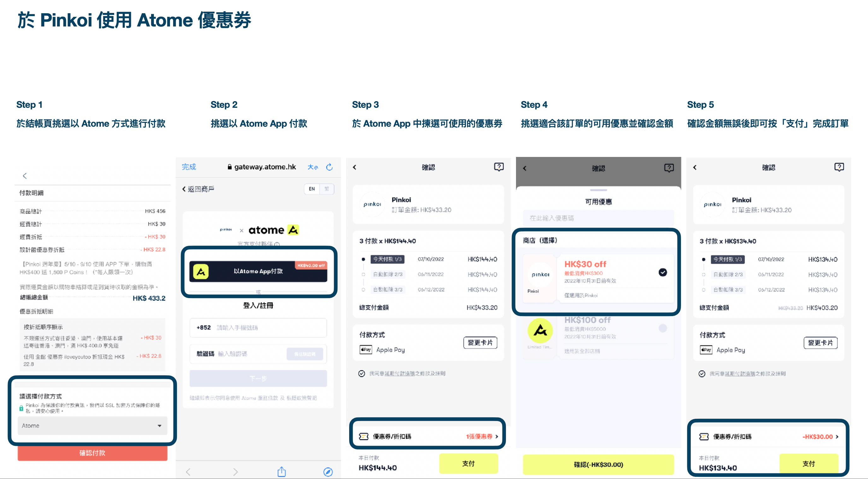Click the browser reload icon near gateway.atome.hk
This screenshot has width=868, height=479.
329,167
